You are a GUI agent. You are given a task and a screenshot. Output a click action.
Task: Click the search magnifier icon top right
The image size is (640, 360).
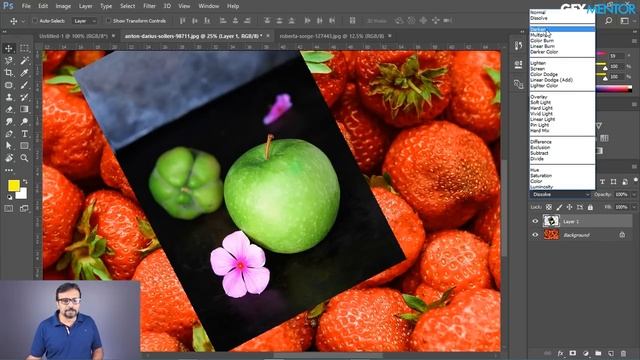608,20
